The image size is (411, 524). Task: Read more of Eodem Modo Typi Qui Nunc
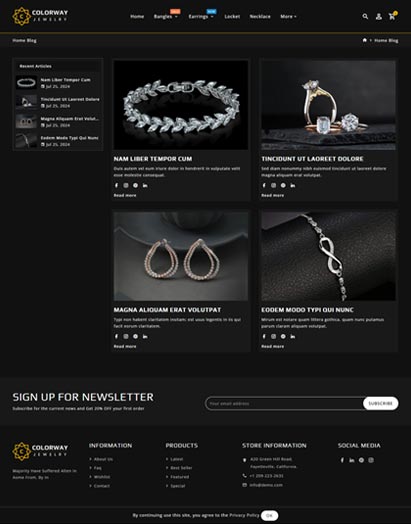(273, 346)
